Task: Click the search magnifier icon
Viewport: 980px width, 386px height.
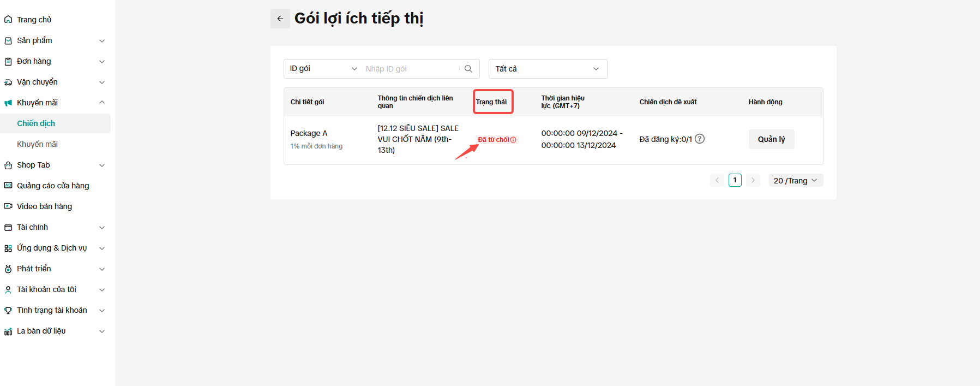Action: tap(468, 69)
